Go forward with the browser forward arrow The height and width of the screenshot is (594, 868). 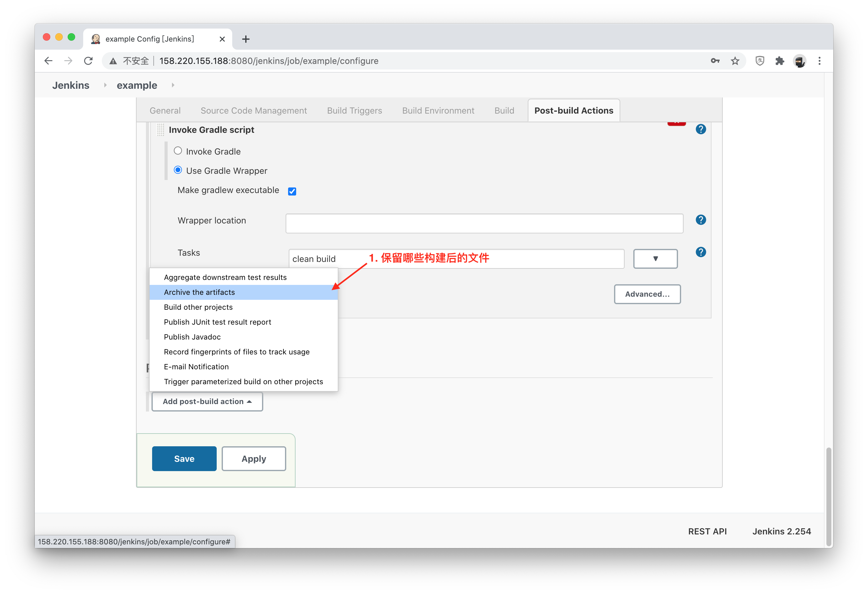pyautogui.click(x=68, y=61)
